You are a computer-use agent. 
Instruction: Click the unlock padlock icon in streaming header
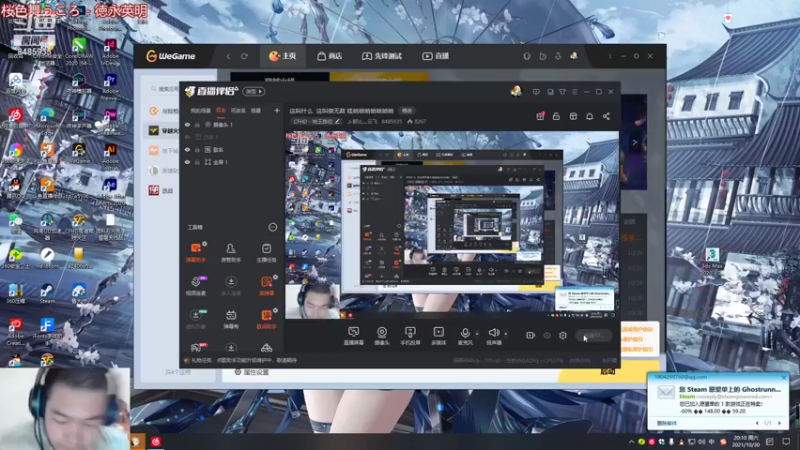click(x=556, y=116)
